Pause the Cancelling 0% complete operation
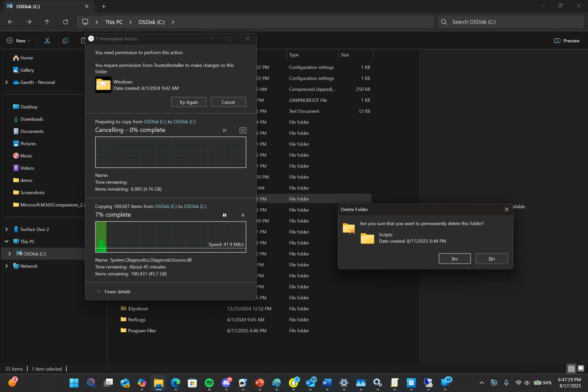 (x=224, y=130)
